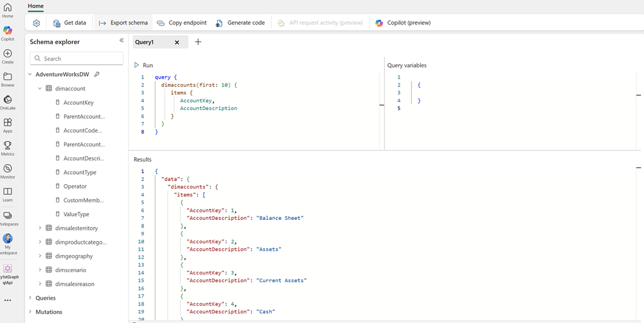Image resolution: width=644 pixels, height=323 pixels.
Task: Collapse the dimaccount table node
Action: coord(40,88)
